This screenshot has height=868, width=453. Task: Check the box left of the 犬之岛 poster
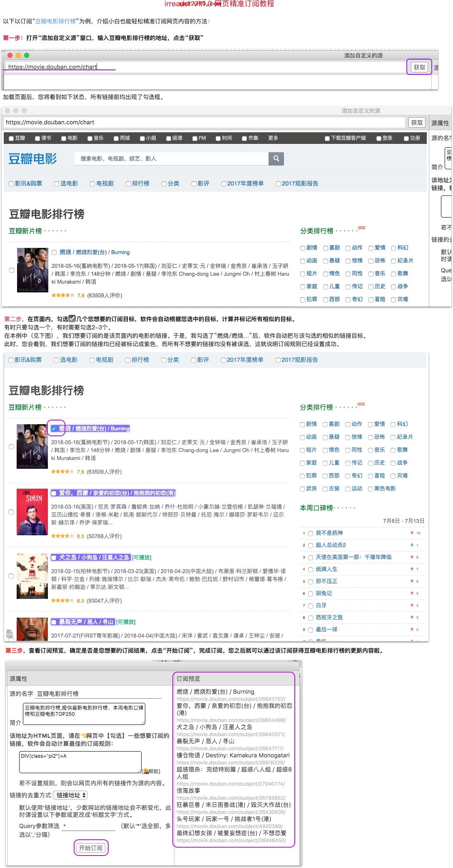point(11,576)
